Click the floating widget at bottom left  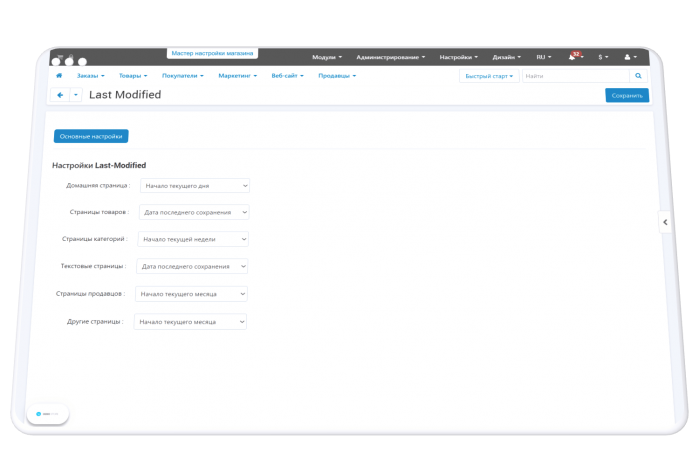48,414
